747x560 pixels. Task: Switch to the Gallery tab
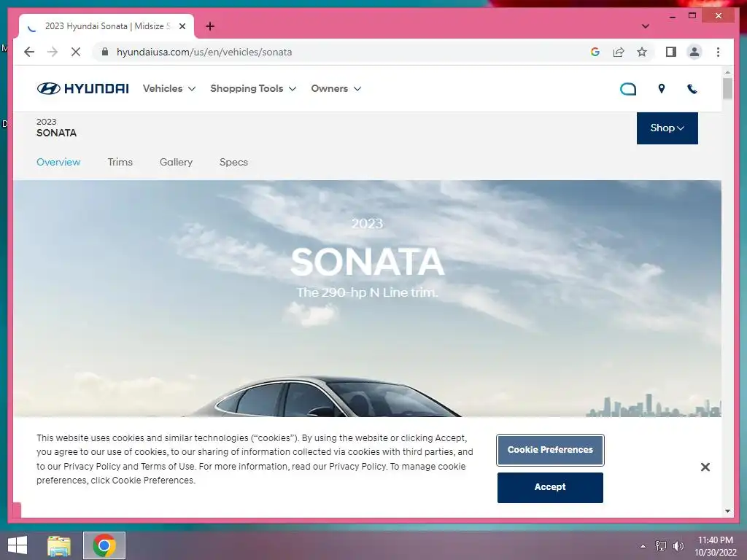point(177,162)
